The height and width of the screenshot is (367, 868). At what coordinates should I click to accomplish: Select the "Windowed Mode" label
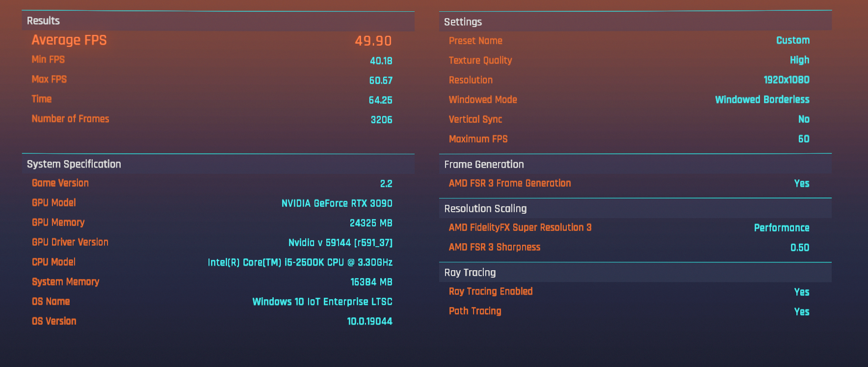483,100
